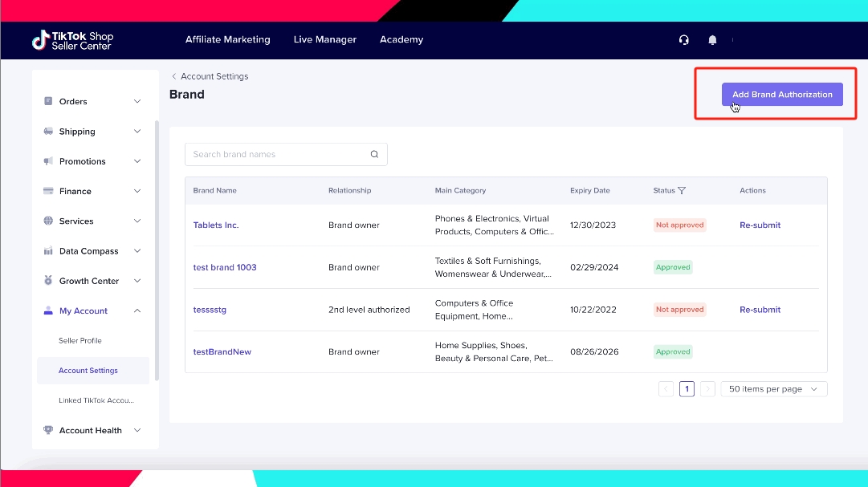Open the 50 items per page dropdown
This screenshot has width=868, height=487.
(x=774, y=389)
